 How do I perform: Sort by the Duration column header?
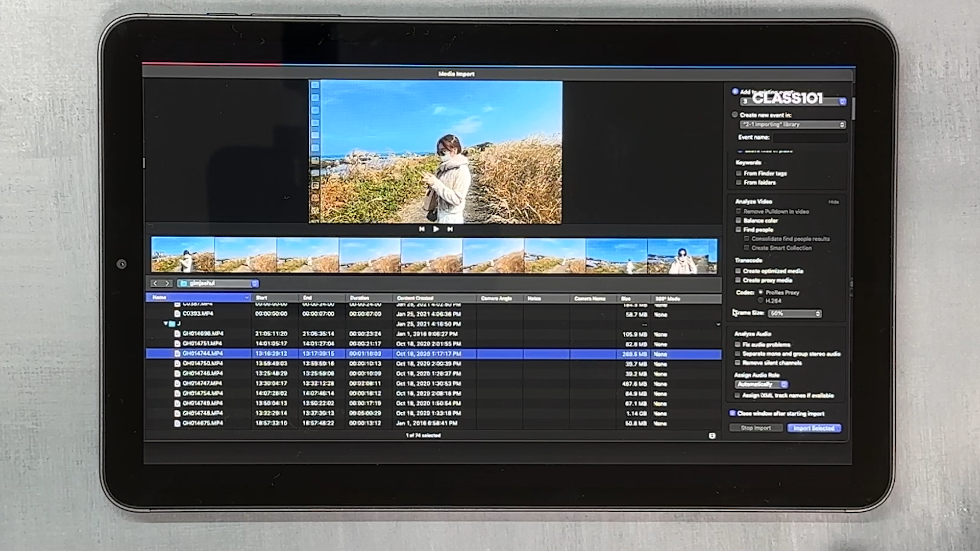[359, 298]
